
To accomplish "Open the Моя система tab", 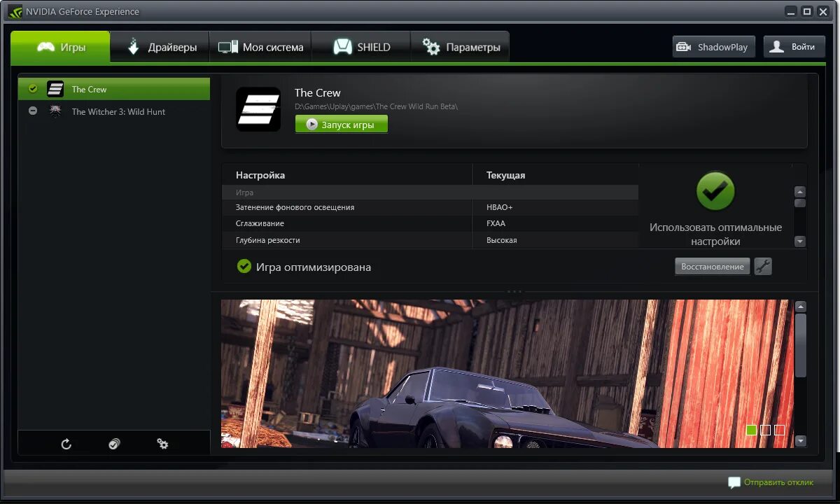I will pyautogui.click(x=260, y=47).
